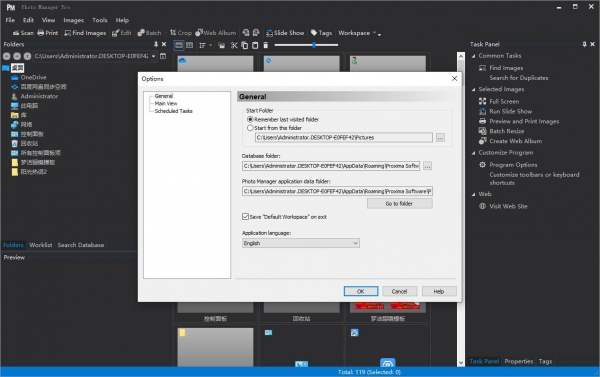Screen dimensions: 600x377
Task: Click calendar icon beside folder path
Action: [x=163, y=56]
